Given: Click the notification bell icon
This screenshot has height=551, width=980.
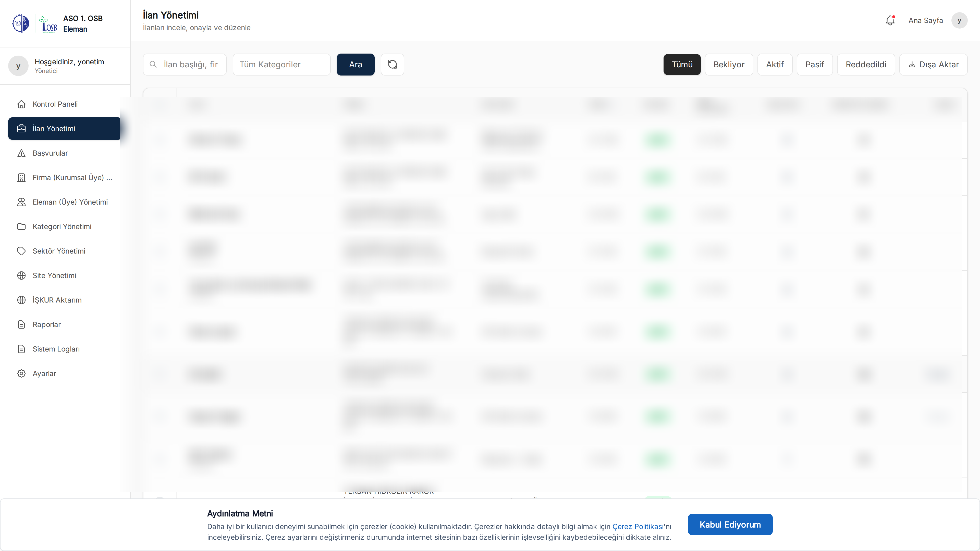Looking at the screenshot, I should point(890,20).
